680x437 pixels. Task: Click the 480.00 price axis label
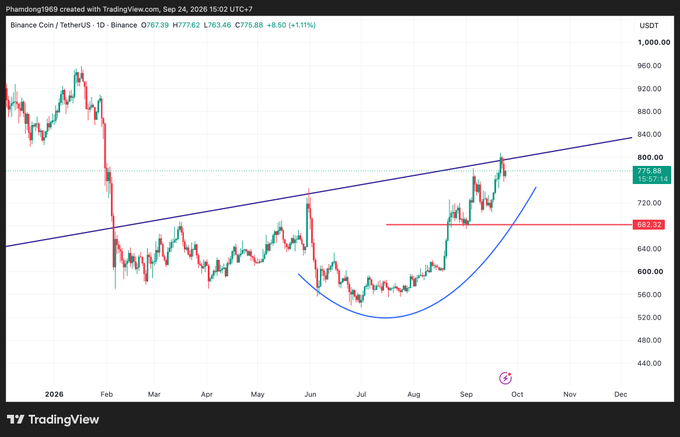tap(649, 340)
